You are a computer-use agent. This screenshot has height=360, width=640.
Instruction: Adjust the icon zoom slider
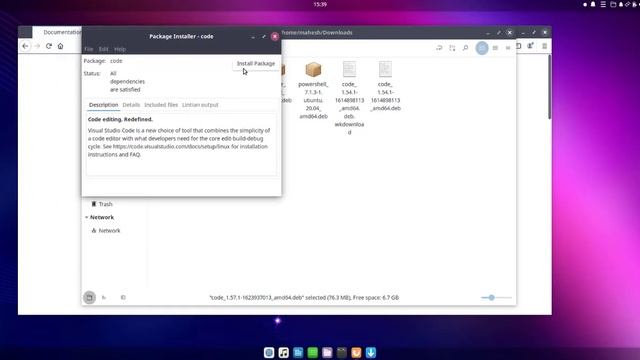[496, 298]
